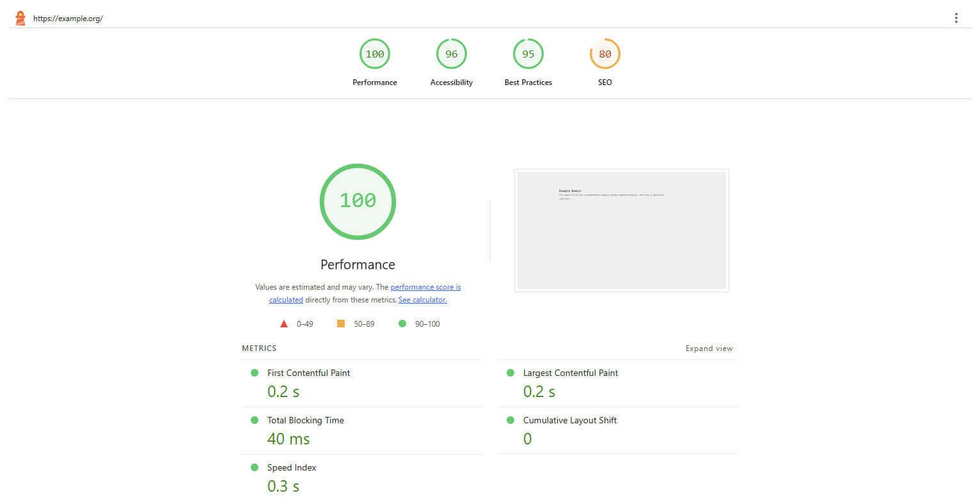The height and width of the screenshot is (500, 980).
Task: Click the Largest Contentful Paint metric title
Action: click(571, 373)
